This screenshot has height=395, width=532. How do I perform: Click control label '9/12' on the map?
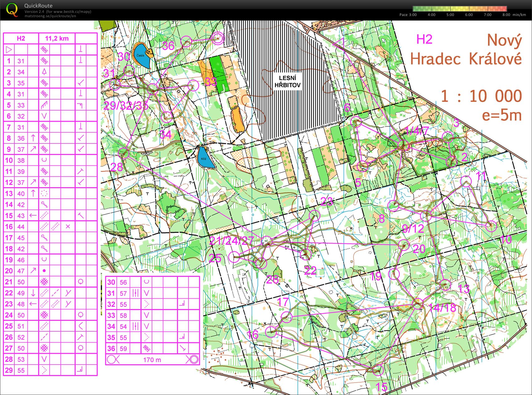pos(413,229)
